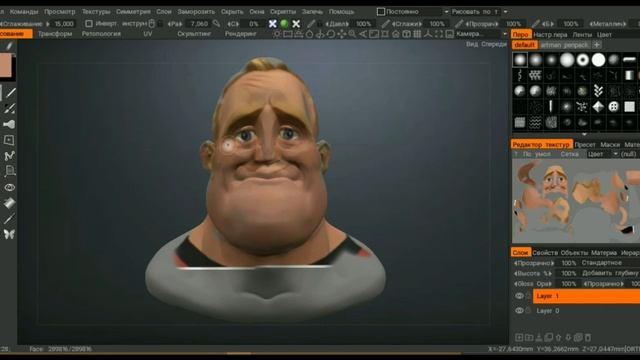Switch to the UV room tab

[148, 34]
